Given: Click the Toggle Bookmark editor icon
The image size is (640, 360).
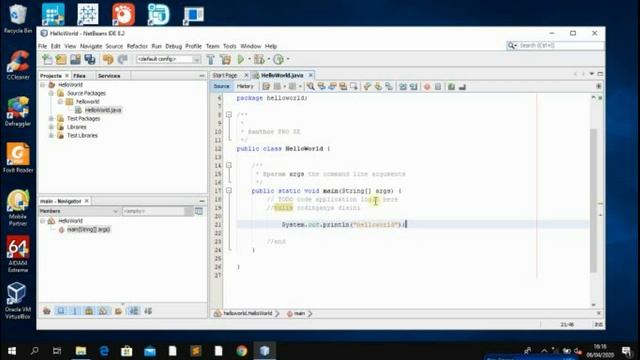Looking at the screenshot, I should tap(389, 87).
